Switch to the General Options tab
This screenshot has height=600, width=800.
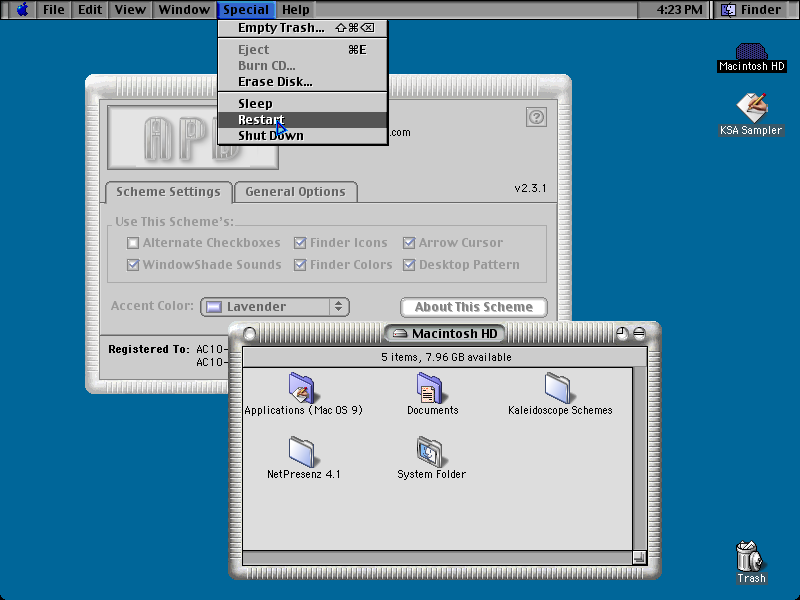pyautogui.click(x=295, y=192)
